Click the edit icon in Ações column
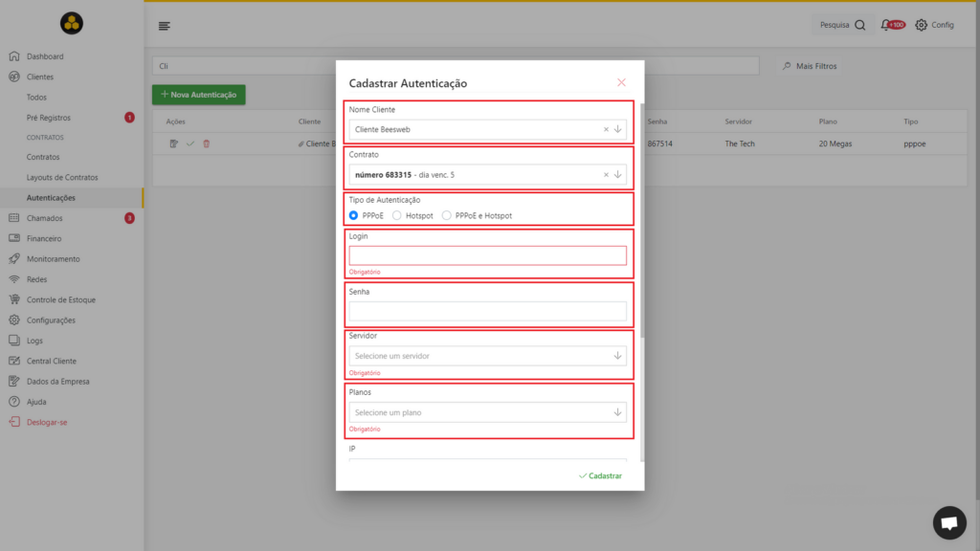This screenshot has height=551, width=980. coord(174,143)
